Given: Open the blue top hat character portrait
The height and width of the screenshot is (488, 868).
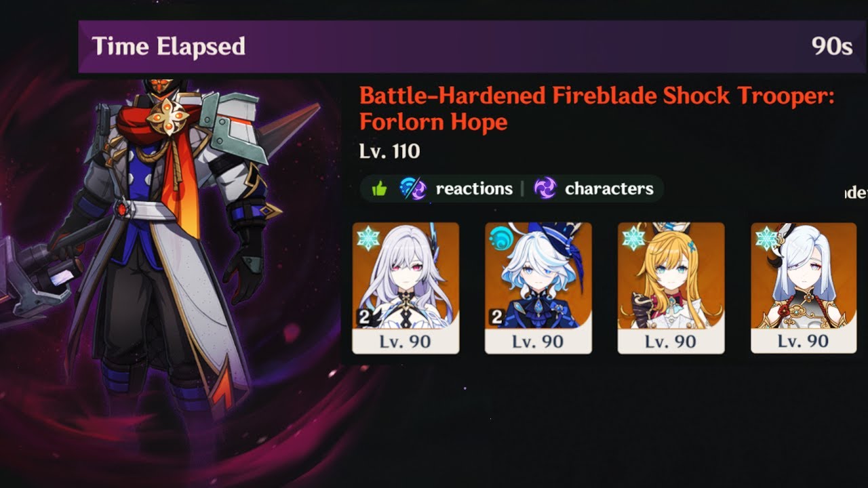Looking at the screenshot, I should [538, 276].
